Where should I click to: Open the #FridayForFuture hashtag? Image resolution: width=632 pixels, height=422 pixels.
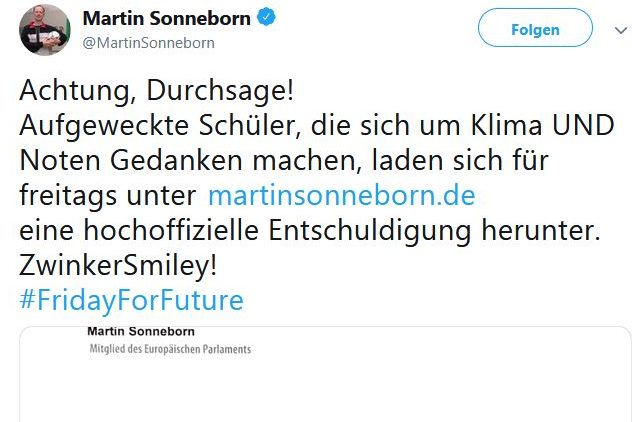(131, 300)
